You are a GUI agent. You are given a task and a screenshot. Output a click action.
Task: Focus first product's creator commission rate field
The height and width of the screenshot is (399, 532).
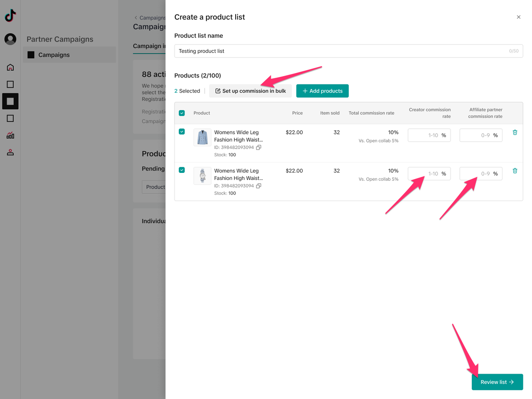(x=425, y=135)
